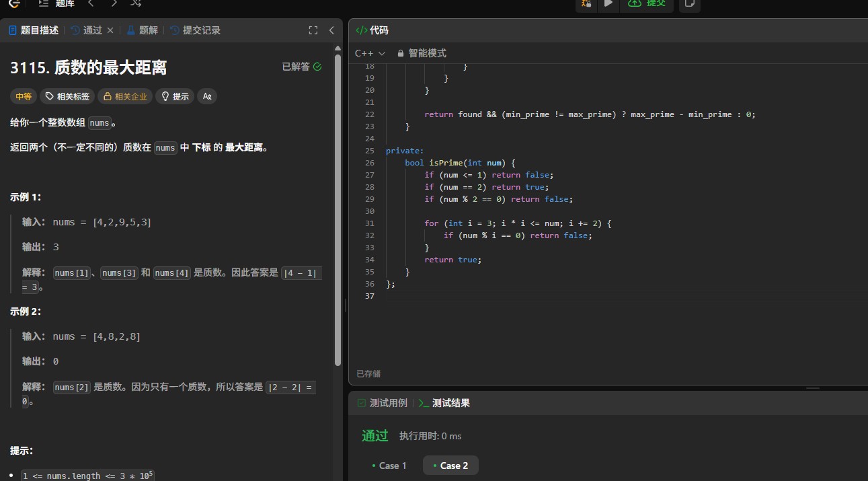
Task: Toggle 智能模式 smart mode
Action: click(422, 53)
